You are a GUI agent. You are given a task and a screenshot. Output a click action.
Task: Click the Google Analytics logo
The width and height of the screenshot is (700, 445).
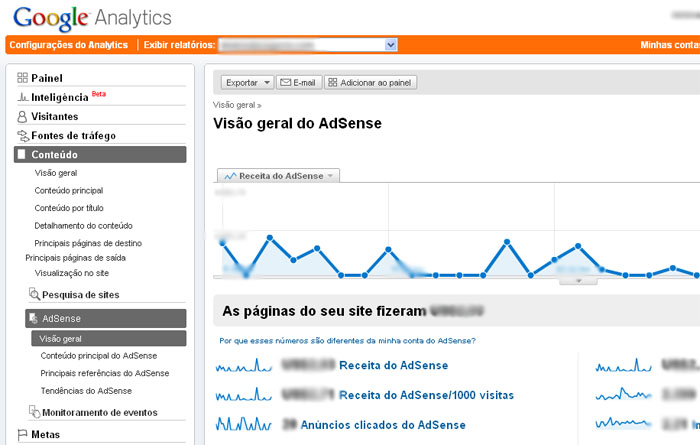[92, 19]
